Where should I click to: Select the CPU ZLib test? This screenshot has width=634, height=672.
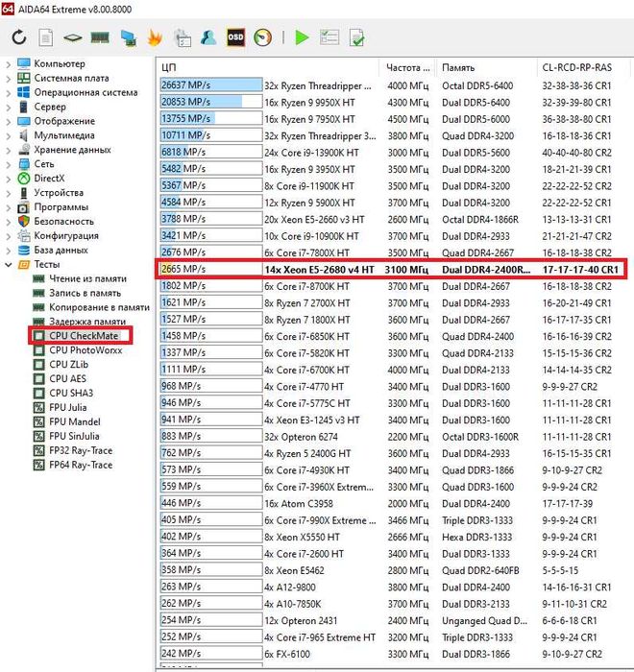coord(68,365)
